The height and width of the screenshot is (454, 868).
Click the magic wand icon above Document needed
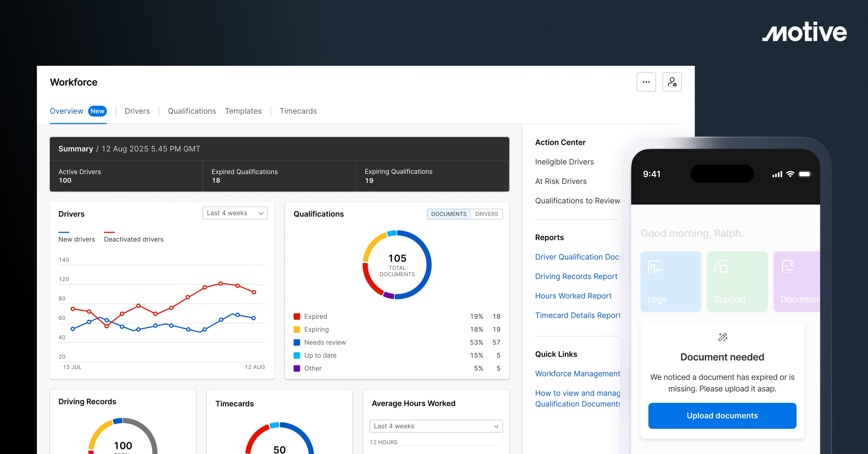722,337
